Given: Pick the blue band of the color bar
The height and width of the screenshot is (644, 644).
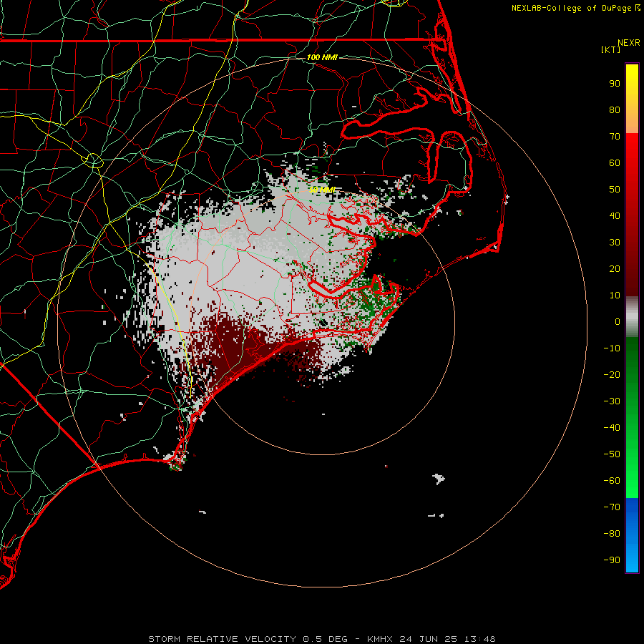Looking at the screenshot, I should (632, 535).
